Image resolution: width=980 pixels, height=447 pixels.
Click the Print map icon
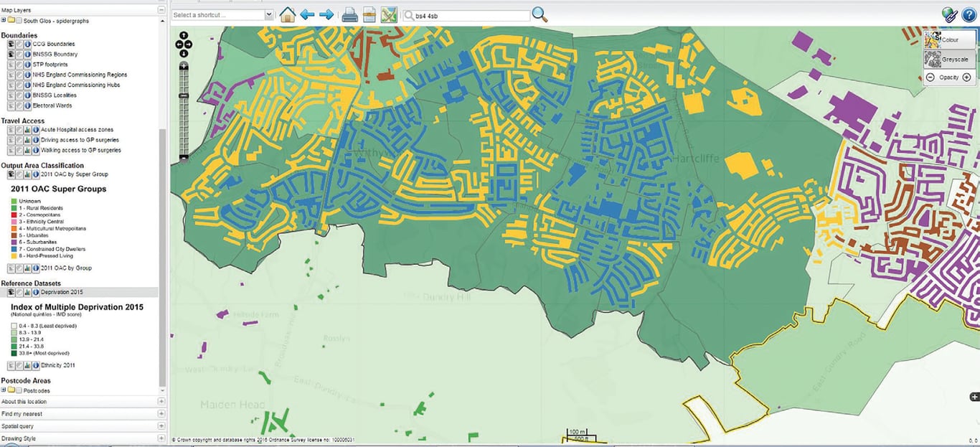349,14
